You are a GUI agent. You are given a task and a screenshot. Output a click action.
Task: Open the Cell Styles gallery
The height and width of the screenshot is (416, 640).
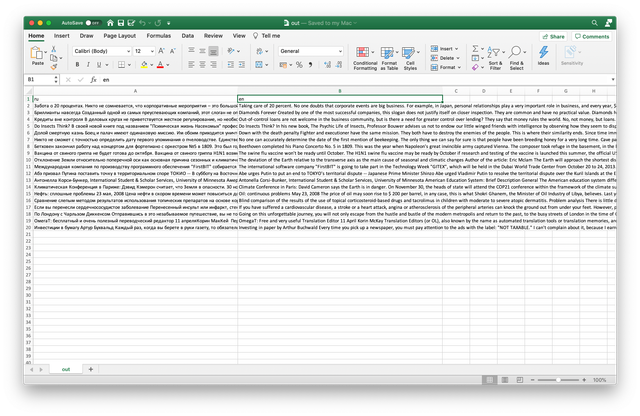coord(411,57)
